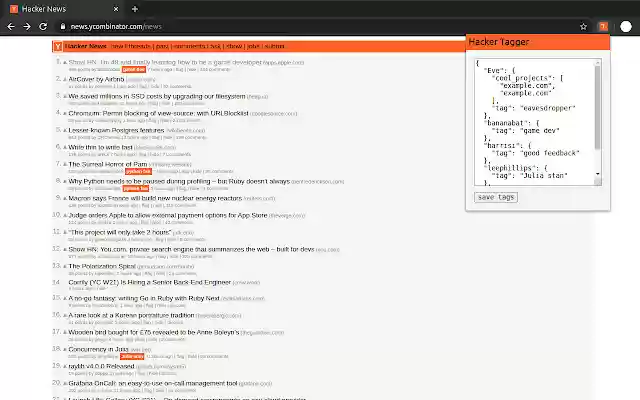
Task: Open the 'new' link in header
Action: click(x=116, y=47)
